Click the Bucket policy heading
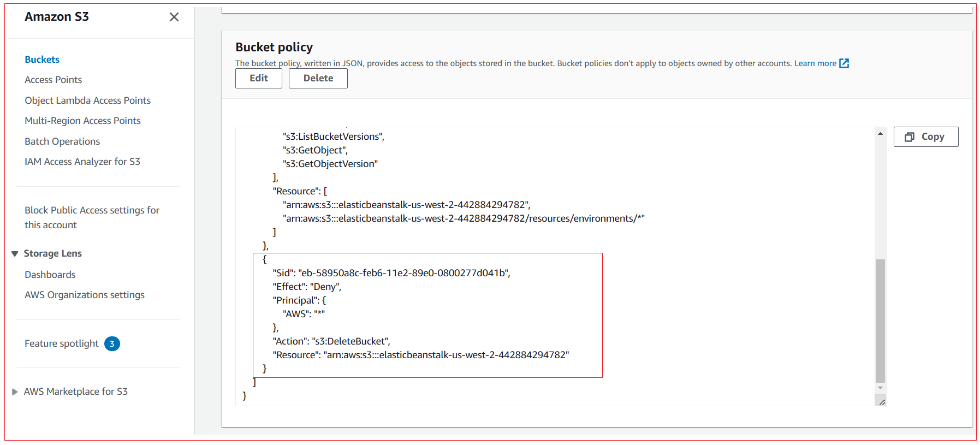Screen dimensions: 980x445 pos(274,47)
